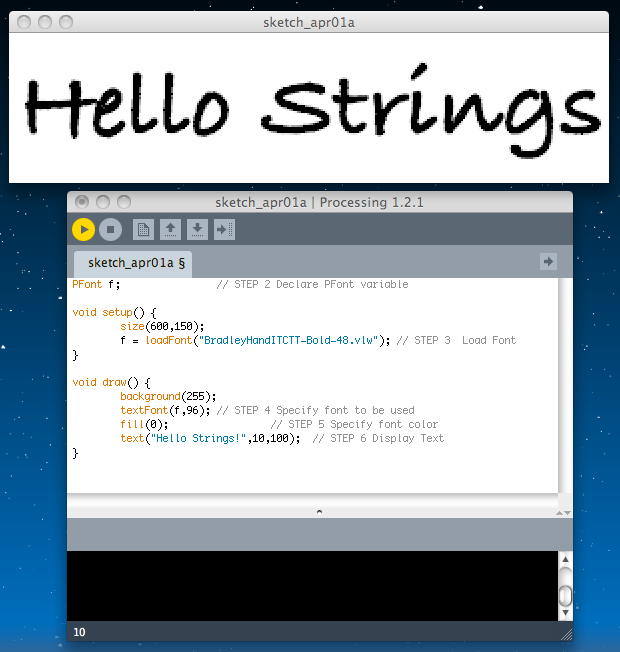The image size is (620, 652).
Task: Click the divider collapse handle above message area
Action: 319,512
